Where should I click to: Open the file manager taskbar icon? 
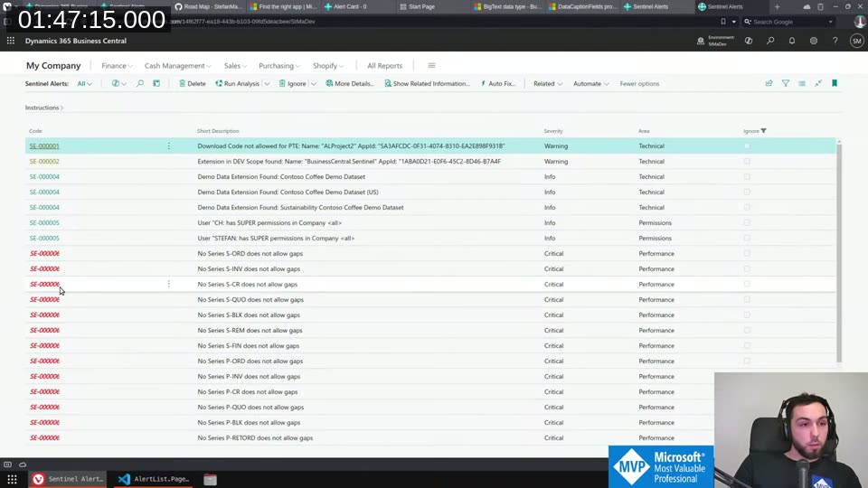tap(210, 479)
